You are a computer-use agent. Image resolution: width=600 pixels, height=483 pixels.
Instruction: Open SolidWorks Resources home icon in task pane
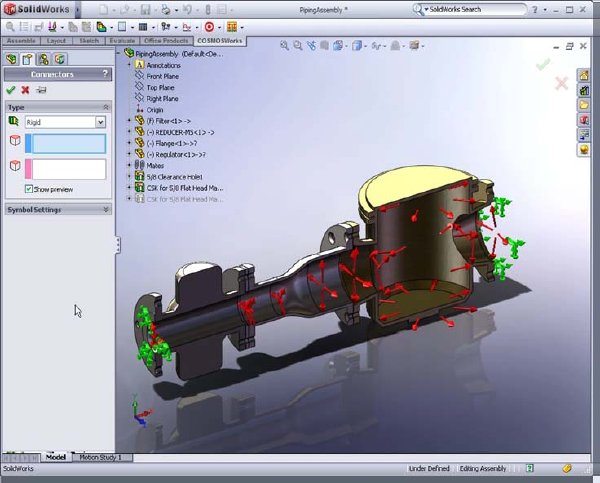584,75
